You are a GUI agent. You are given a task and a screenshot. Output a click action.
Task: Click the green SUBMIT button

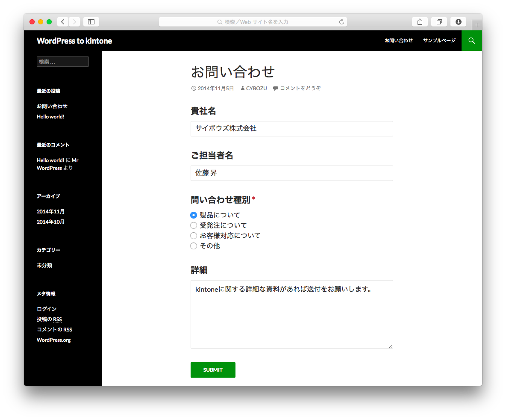pos(213,370)
